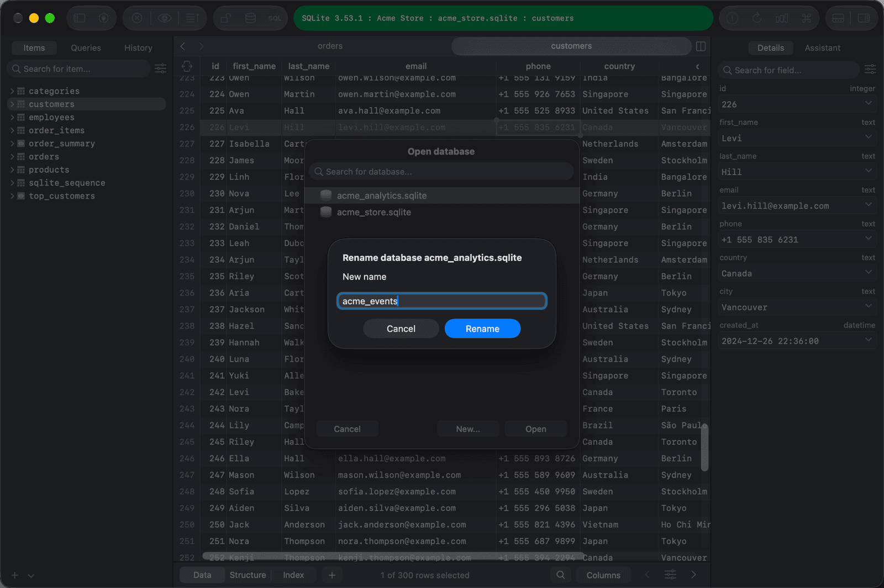
Task: Open the database cylinder toolbar icon
Action: [250, 18]
